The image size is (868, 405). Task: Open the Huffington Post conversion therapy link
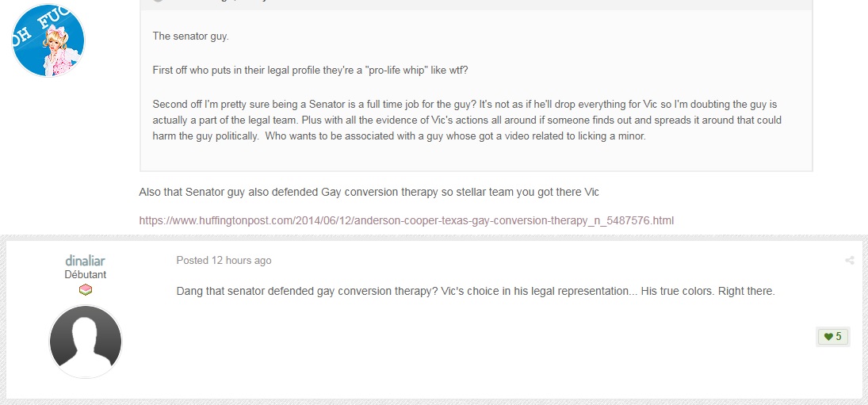[407, 220]
